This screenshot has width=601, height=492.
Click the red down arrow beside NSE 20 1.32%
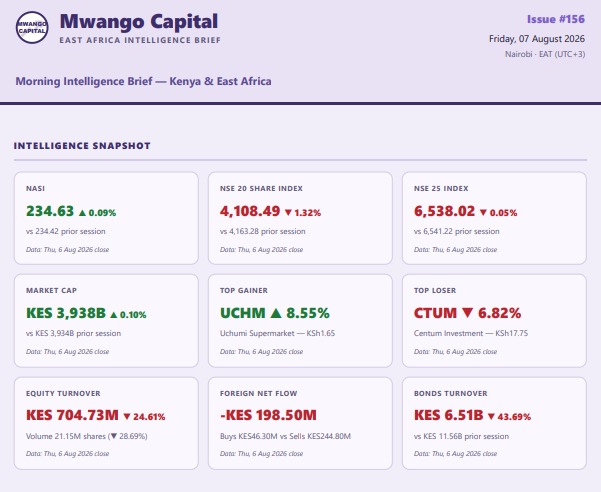(288, 213)
